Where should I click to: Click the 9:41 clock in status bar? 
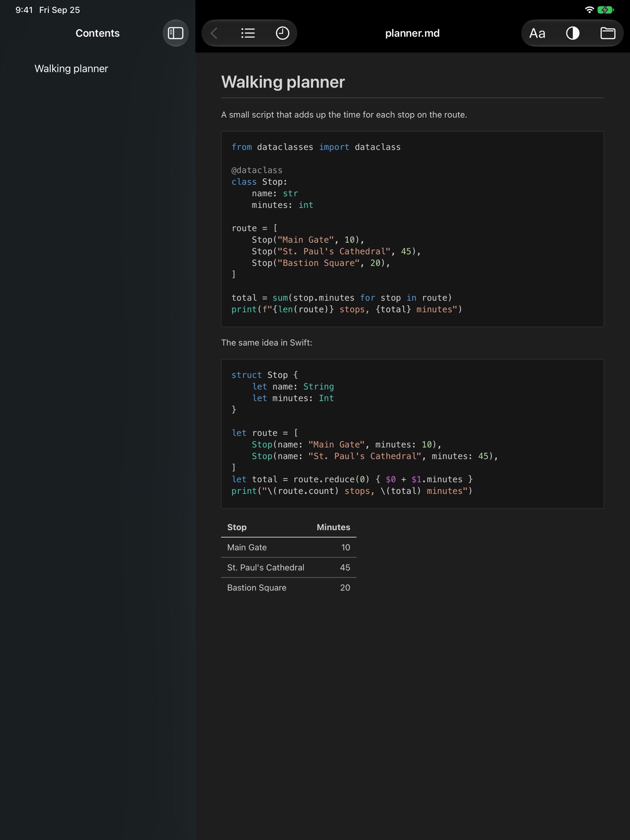[x=24, y=10]
